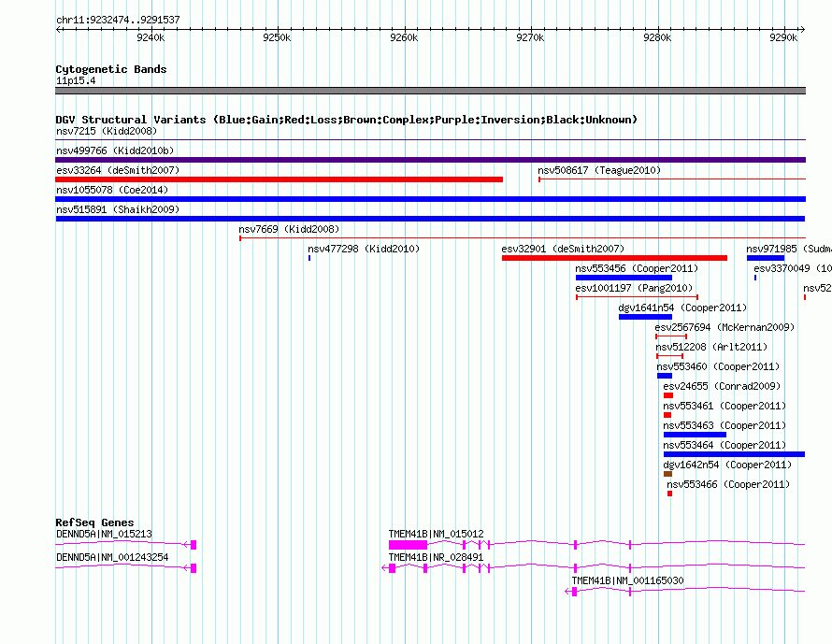
Task: Click the esv33264 (deSmith2007) red loss bar
Action: pos(280,179)
